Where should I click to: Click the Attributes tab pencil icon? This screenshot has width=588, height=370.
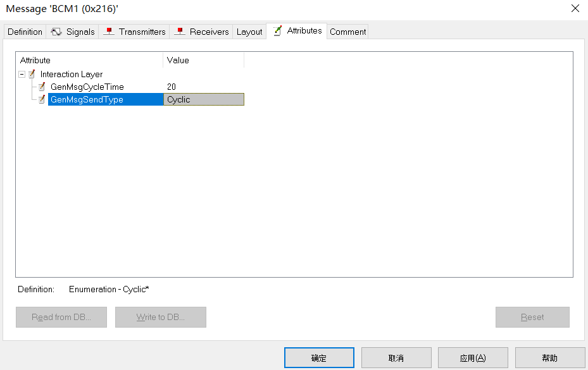click(x=277, y=31)
